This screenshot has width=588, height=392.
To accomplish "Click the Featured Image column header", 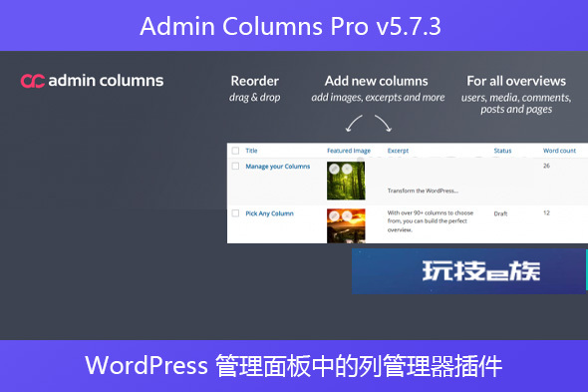I will tap(349, 151).
